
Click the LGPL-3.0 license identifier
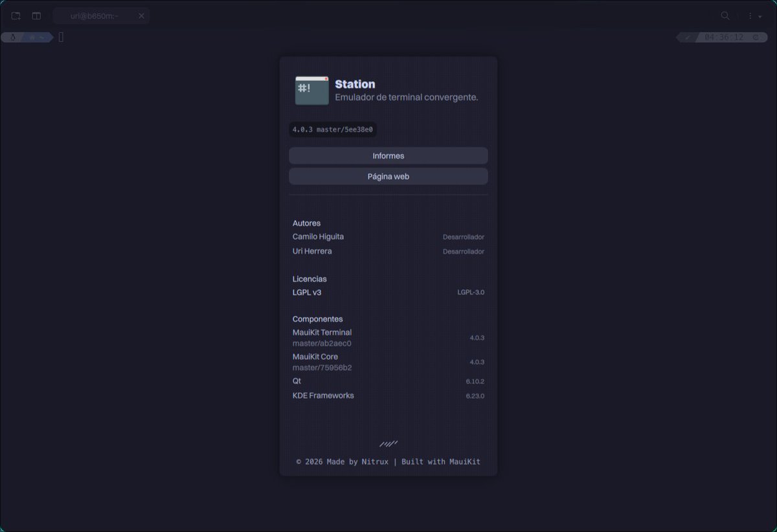click(471, 293)
